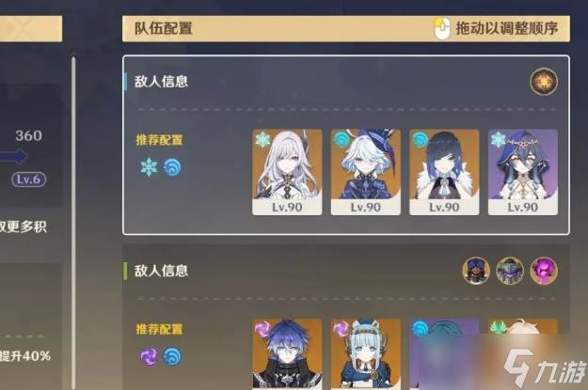Select the white-haired Cryo character card

pyautogui.click(x=287, y=172)
